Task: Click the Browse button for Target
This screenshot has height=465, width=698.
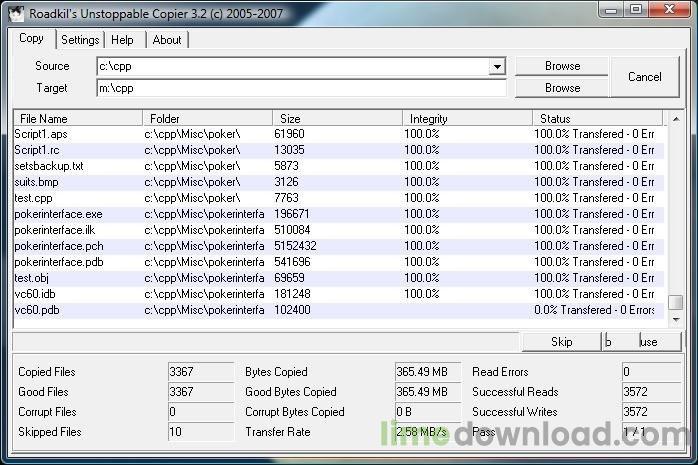Action: (x=562, y=88)
